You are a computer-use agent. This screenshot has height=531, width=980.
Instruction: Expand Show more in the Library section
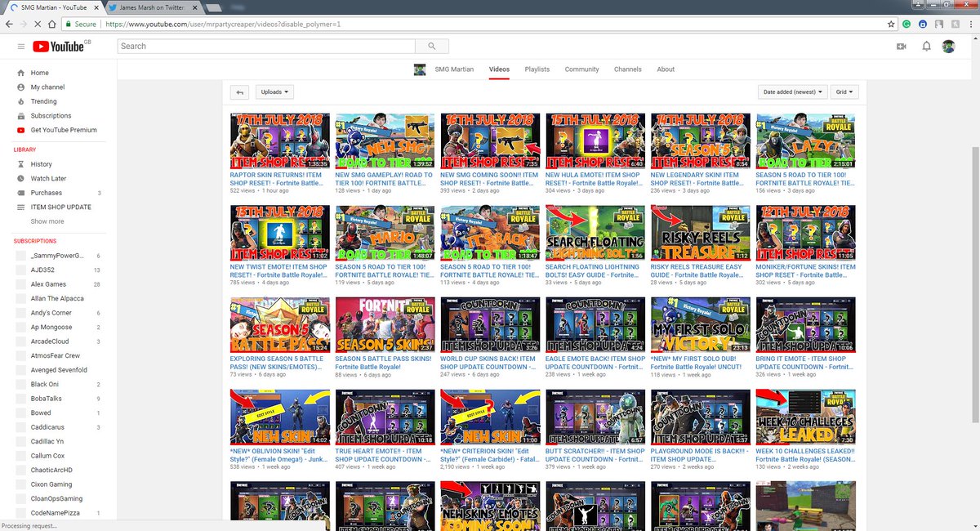coord(47,221)
